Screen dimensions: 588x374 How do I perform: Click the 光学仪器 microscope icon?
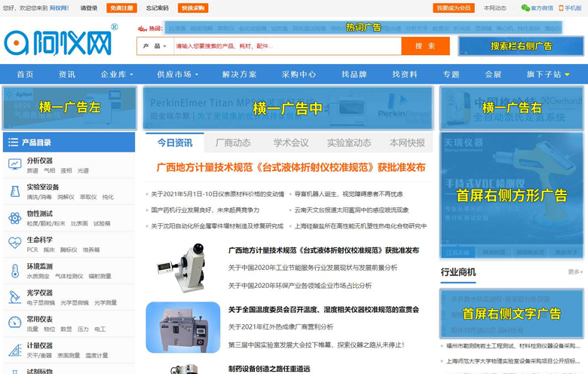tap(14, 297)
